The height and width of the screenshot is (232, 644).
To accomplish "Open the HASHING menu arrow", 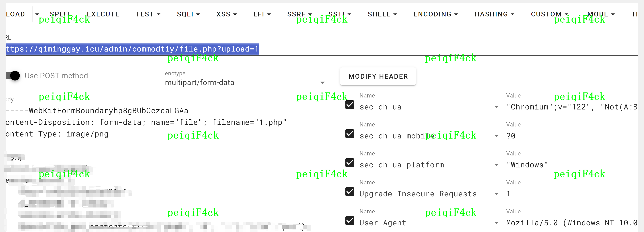I will [x=512, y=14].
